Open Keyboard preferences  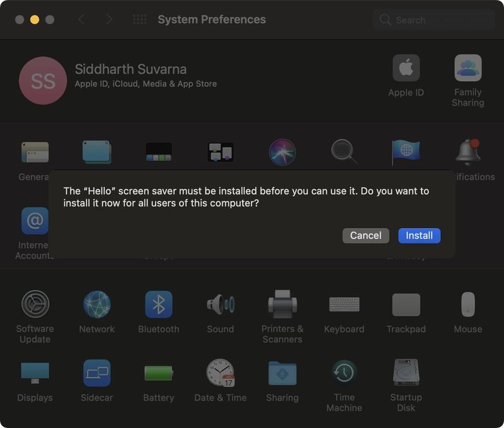coord(344,304)
